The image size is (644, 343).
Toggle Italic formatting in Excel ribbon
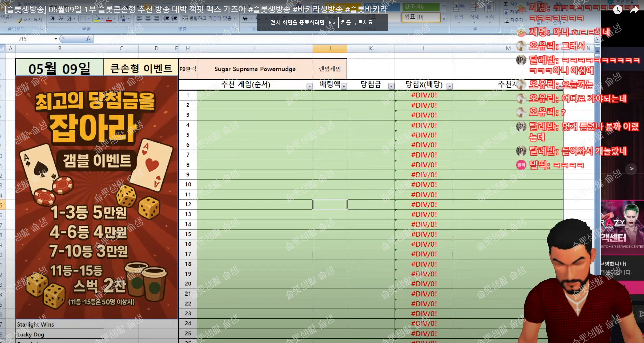point(61,19)
